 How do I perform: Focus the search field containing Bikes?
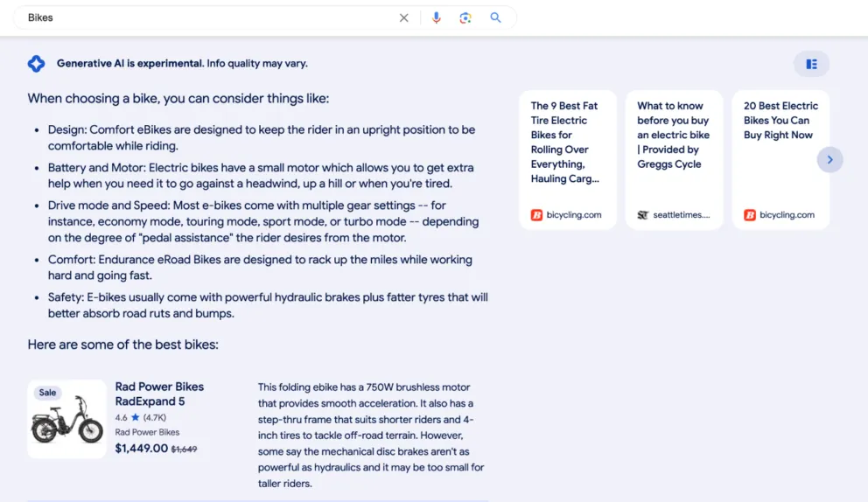[x=201, y=17]
